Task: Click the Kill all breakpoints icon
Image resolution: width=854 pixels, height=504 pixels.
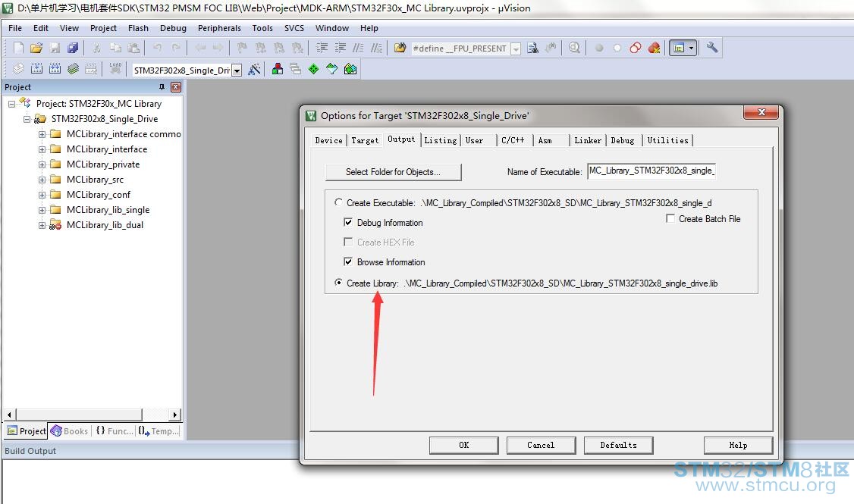Action: coord(654,48)
